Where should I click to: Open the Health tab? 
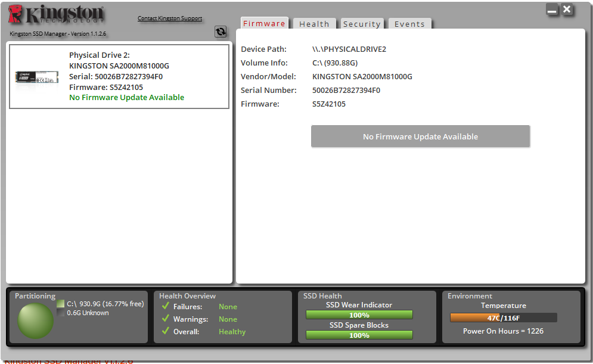click(x=314, y=24)
